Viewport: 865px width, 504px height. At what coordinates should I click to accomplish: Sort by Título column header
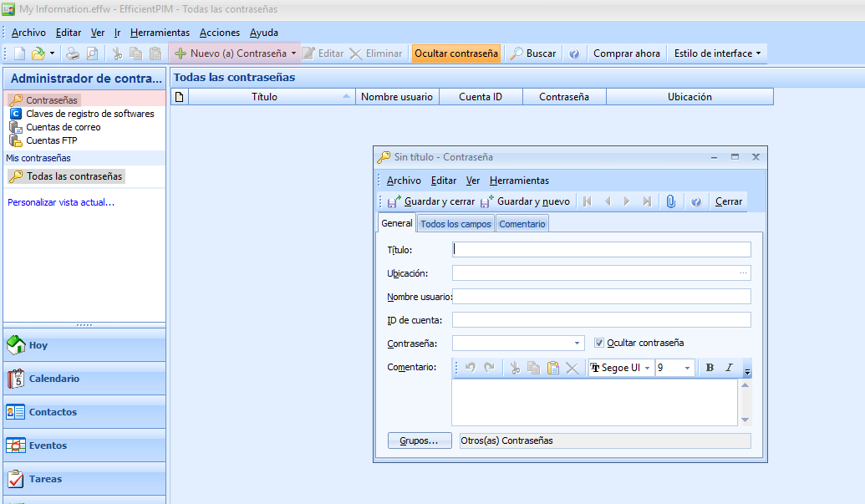tap(271, 97)
